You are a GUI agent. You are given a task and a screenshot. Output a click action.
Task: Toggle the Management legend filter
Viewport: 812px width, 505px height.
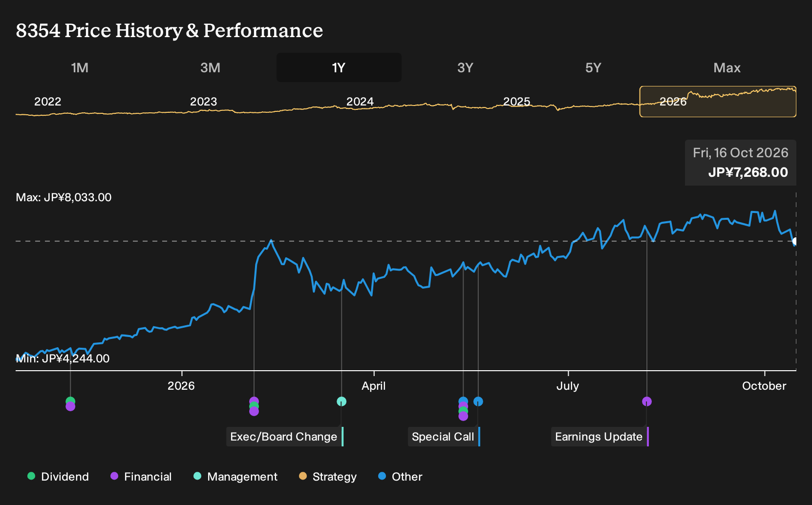pos(235,477)
